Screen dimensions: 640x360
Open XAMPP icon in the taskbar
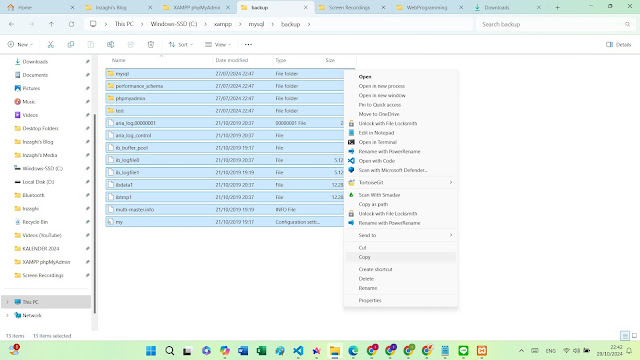(x=482, y=351)
